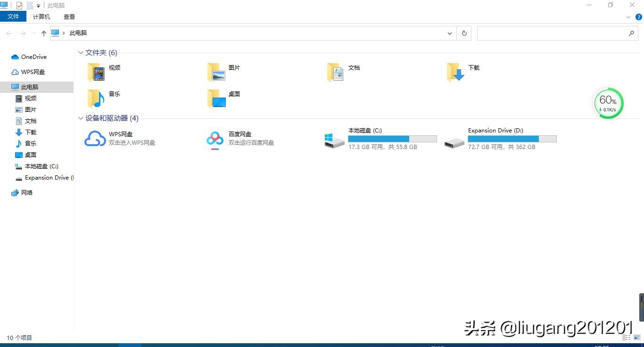The height and width of the screenshot is (347, 644).
Task: Select 文档 in the navigation pane
Action: 26,121
